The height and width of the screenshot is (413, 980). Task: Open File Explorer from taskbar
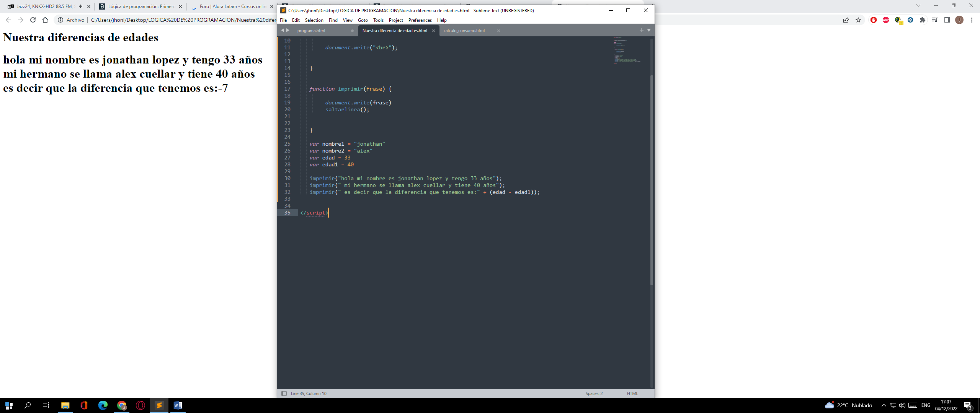(65, 405)
